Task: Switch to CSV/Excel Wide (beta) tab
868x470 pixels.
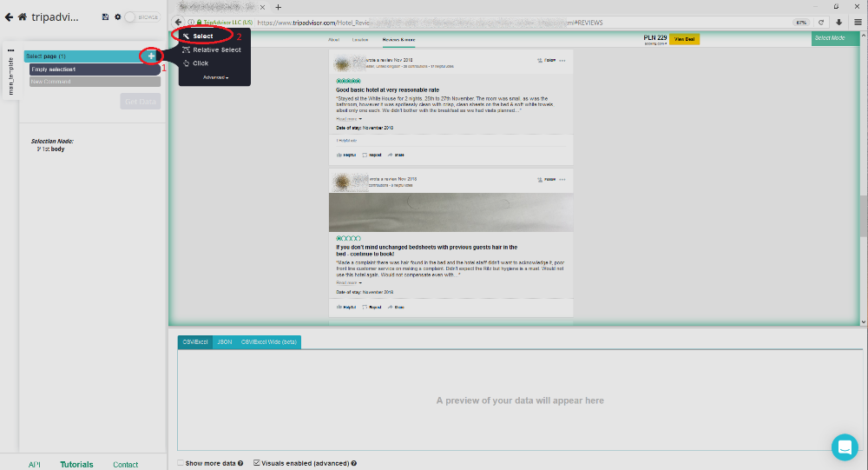Action: (268, 342)
